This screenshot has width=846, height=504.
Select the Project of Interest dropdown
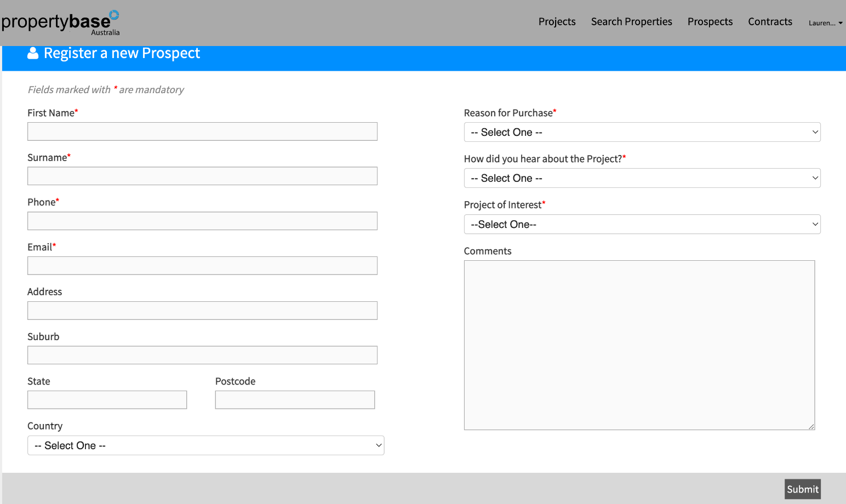coord(642,224)
